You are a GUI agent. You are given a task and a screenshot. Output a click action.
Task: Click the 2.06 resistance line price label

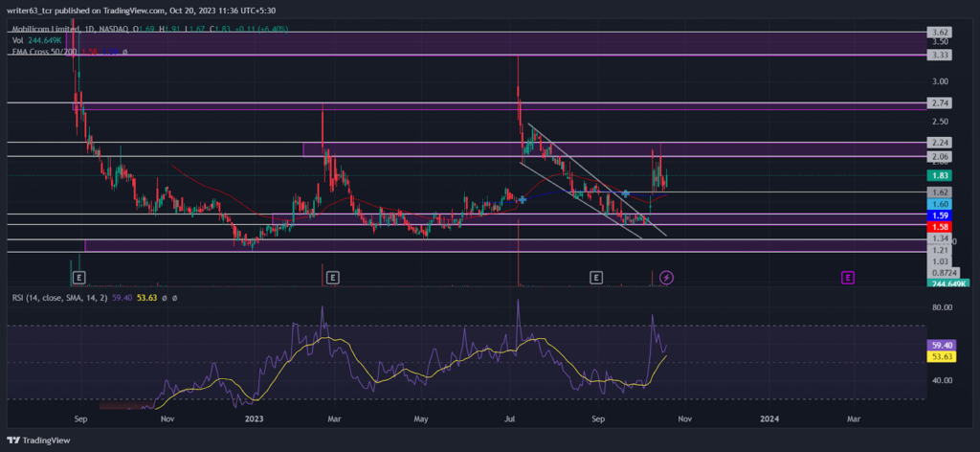(x=939, y=156)
